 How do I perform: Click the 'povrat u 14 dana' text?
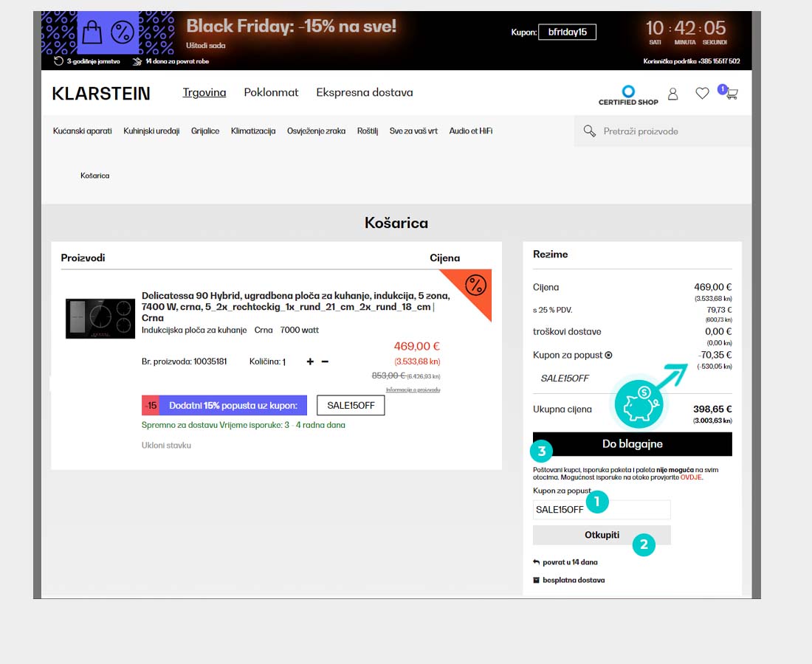[x=570, y=562]
